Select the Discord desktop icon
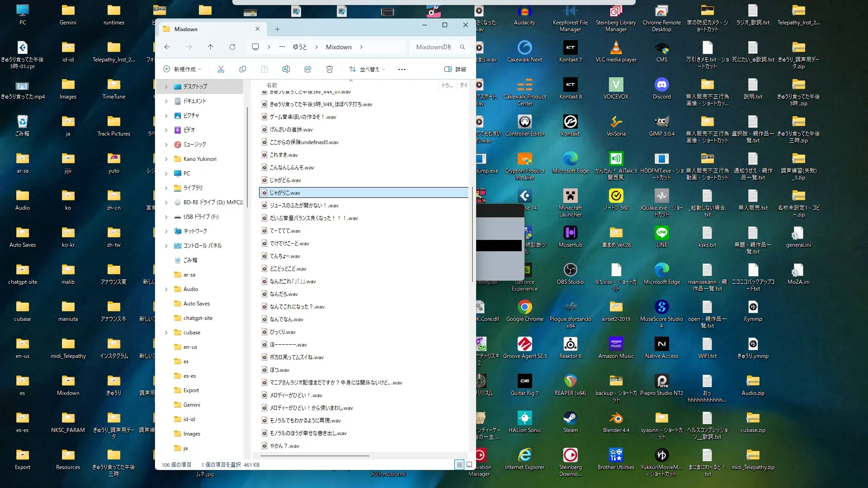868x488 pixels. [x=661, y=85]
